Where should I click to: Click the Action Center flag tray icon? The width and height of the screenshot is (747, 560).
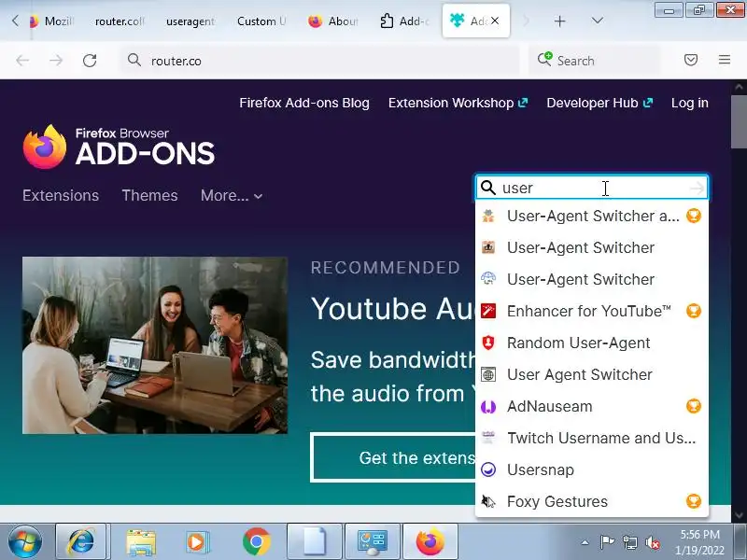(x=607, y=542)
